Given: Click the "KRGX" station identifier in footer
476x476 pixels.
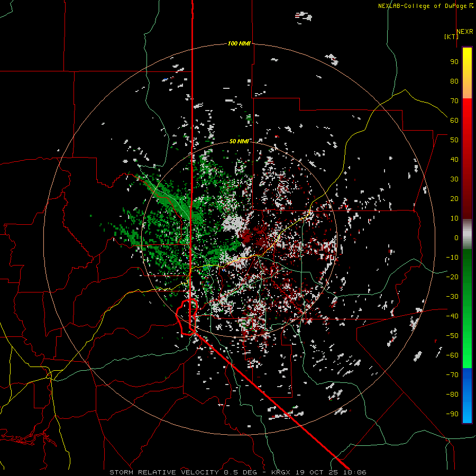Looking at the screenshot, I should [x=281, y=472].
